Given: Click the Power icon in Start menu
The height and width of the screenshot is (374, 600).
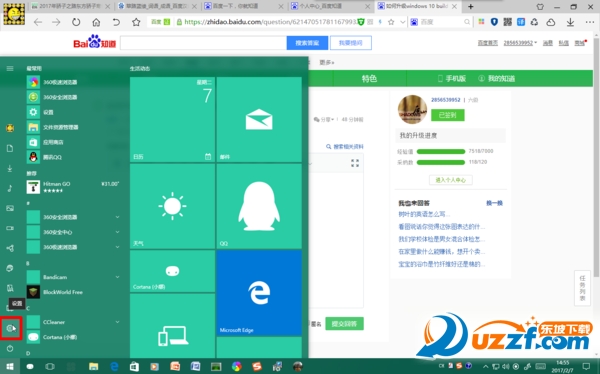Looking at the screenshot, I should (10, 348).
